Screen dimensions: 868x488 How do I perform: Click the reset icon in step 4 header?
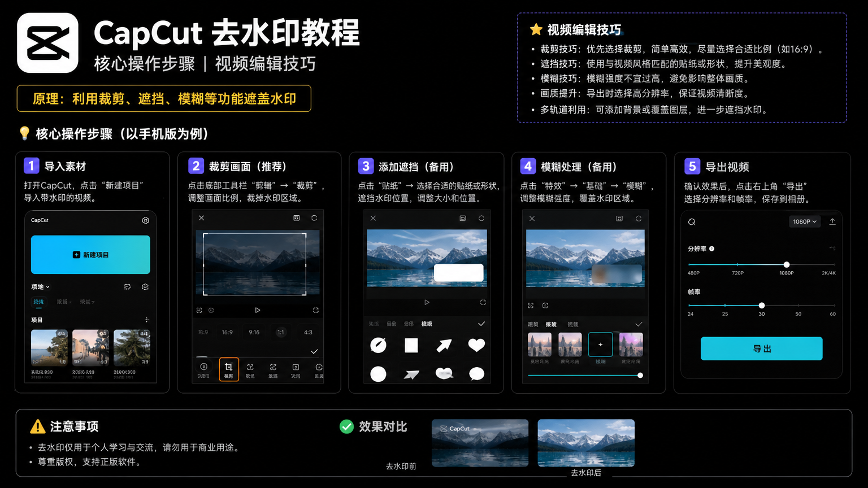pyautogui.click(x=639, y=219)
